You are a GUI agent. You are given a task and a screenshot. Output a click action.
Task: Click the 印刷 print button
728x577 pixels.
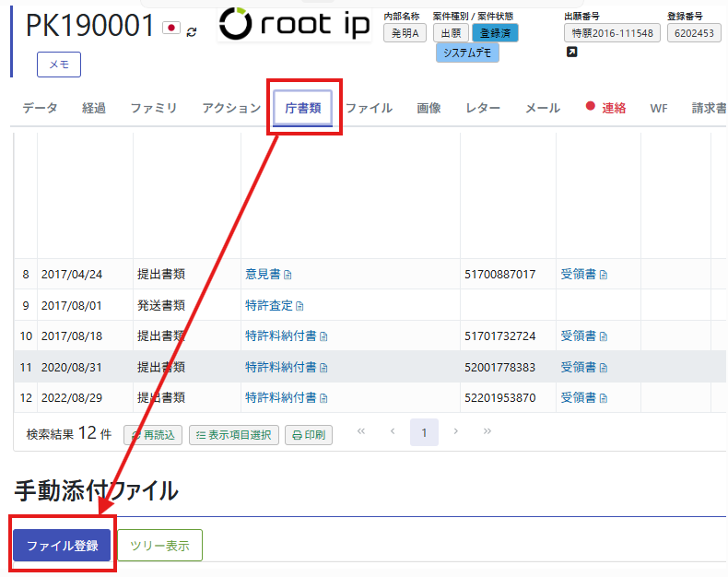click(x=309, y=435)
